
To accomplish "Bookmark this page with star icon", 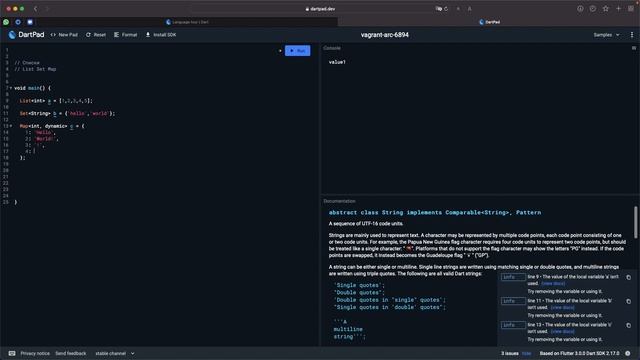I will pyautogui.click(x=606, y=9).
